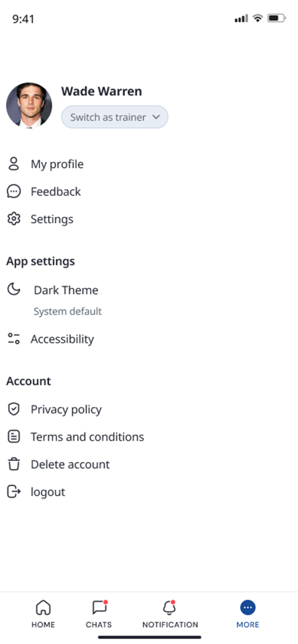Tap the Feedback speech bubble icon
Viewport: 298px width, 644px height.
pos(14,191)
